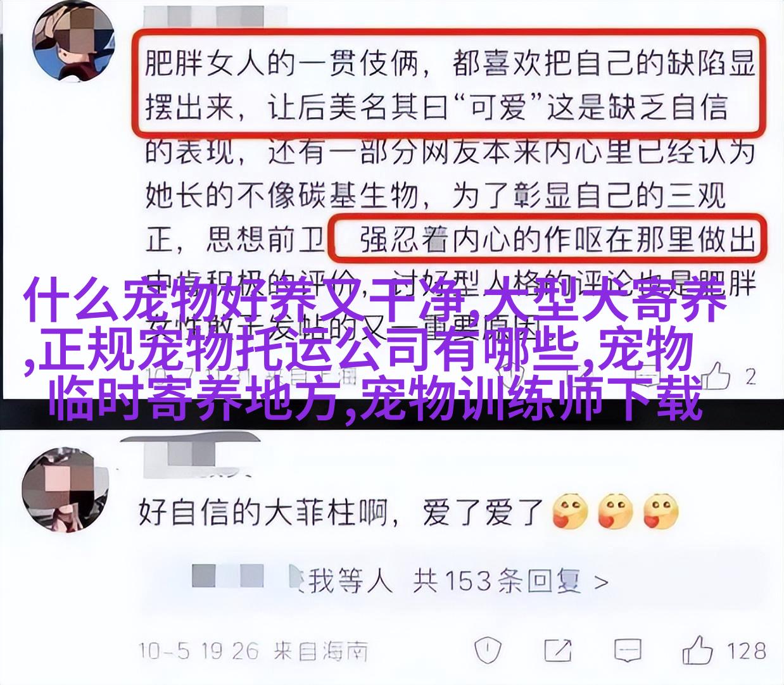This screenshot has width=784, height=685.
Task: Tap the like count 2
Action: click(x=750, y=377)
